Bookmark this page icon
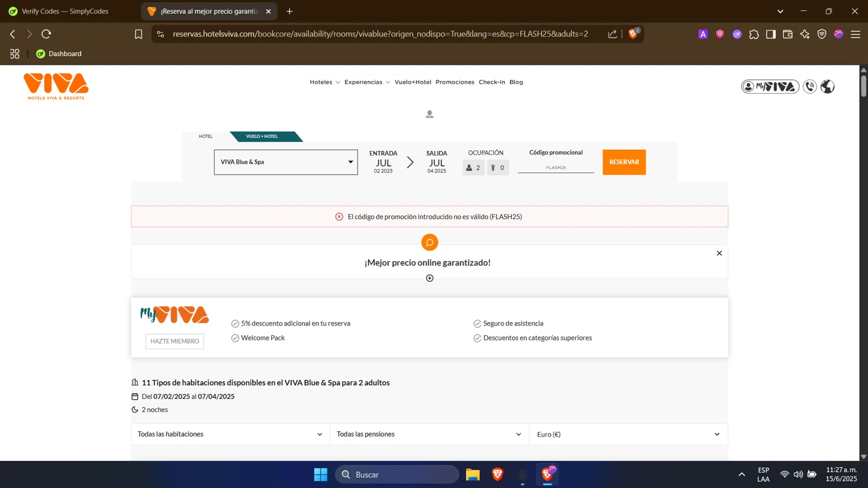The height and width of the screenshot is (488, 868). pyautogui.click(x=138, y=34)
